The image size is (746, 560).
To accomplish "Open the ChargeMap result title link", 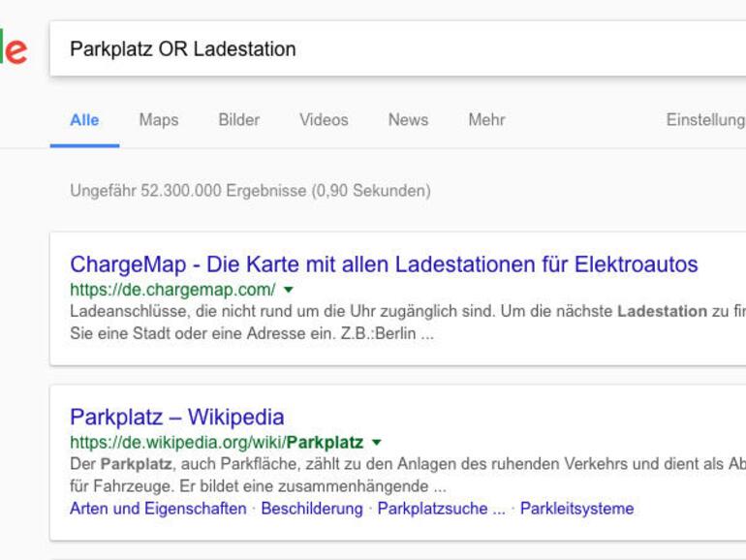I will click(x=384, y=264).
